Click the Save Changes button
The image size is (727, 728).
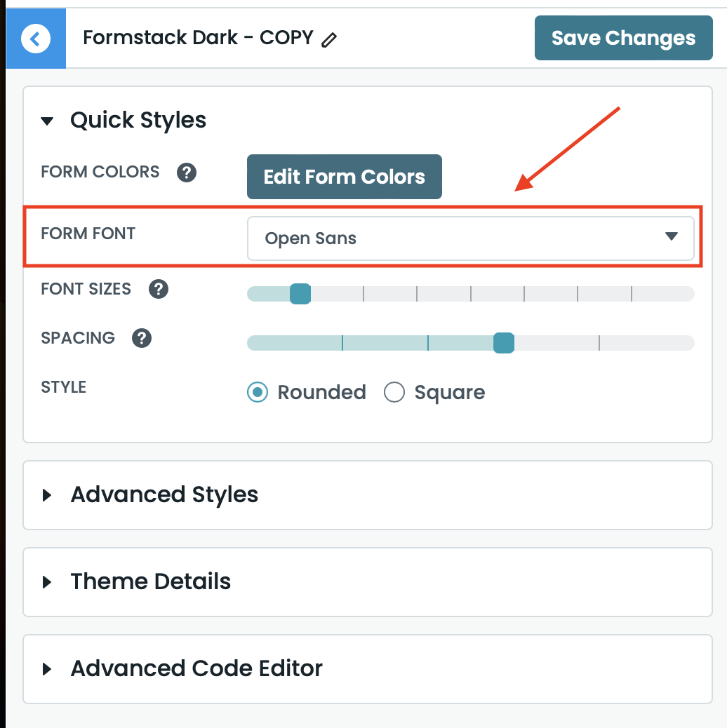click(623, 38)
